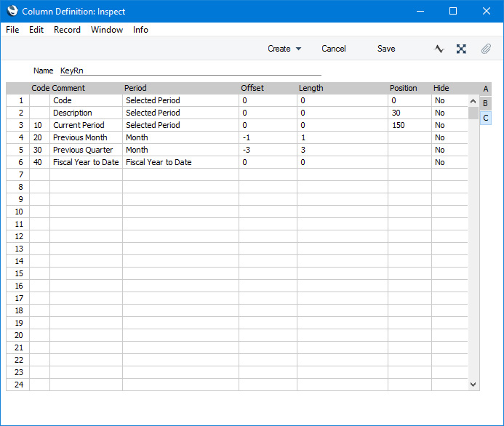Viewport: 504px width, 426px height.
Task: Click the Hide column header
Action: pyautogui.click(x=441, y=88)
